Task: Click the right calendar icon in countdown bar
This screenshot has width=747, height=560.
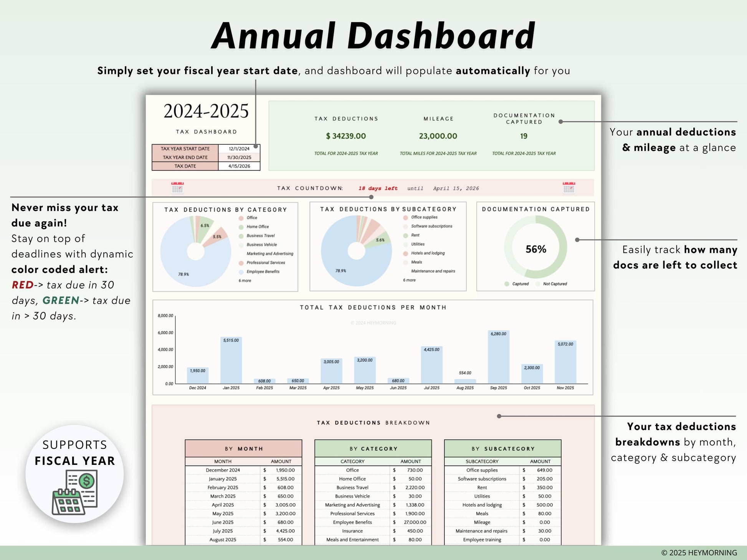Action: 569,188
